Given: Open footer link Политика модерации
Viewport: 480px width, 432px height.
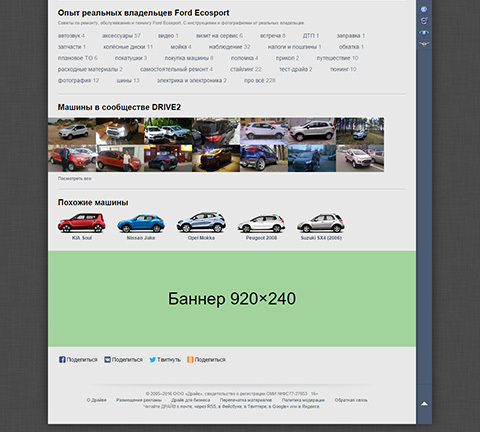Looking at the screenshot, I should 303,400.
